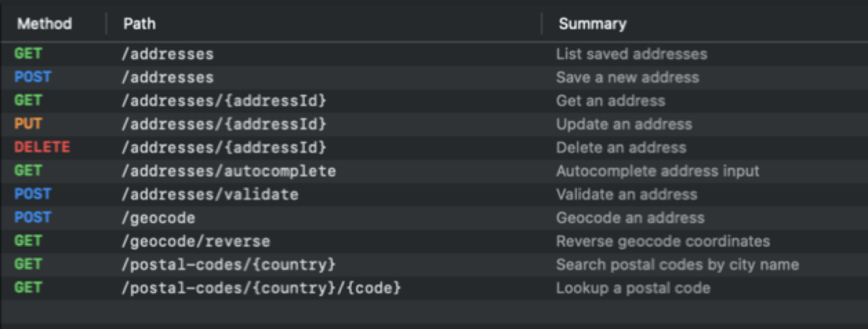
Task: Click 'List saved addresses' summary
Action: coord(631,54)
